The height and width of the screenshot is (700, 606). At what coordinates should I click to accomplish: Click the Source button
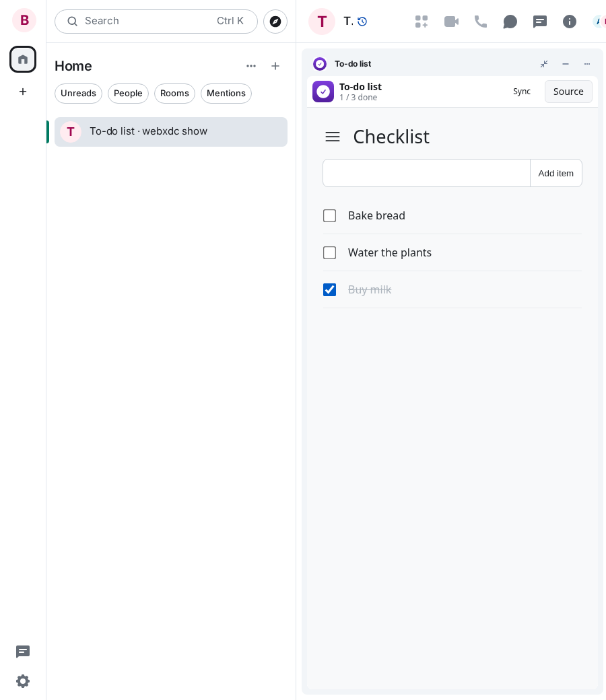click(x=568, y=92)
